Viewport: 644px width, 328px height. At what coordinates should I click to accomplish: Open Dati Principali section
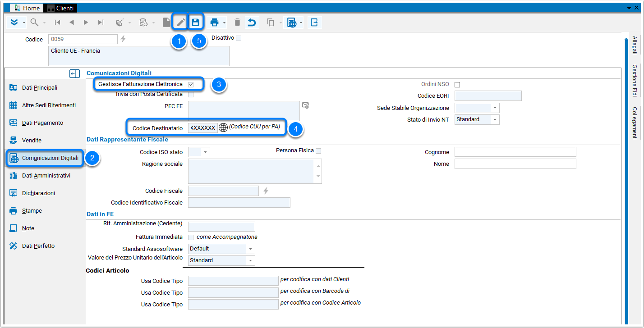44,88
